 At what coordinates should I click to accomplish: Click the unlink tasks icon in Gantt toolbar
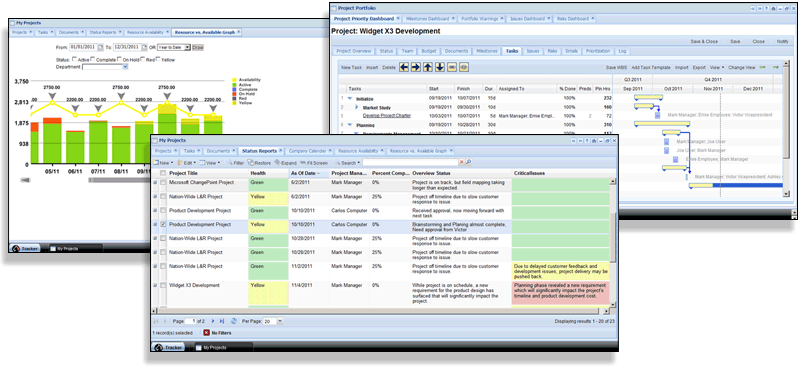tap(464, 67)
